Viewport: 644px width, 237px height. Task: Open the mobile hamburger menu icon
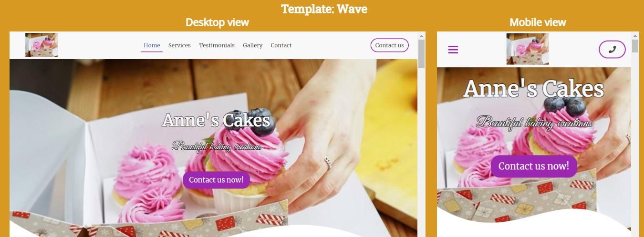pyautogui.click(x=453, y=49)
